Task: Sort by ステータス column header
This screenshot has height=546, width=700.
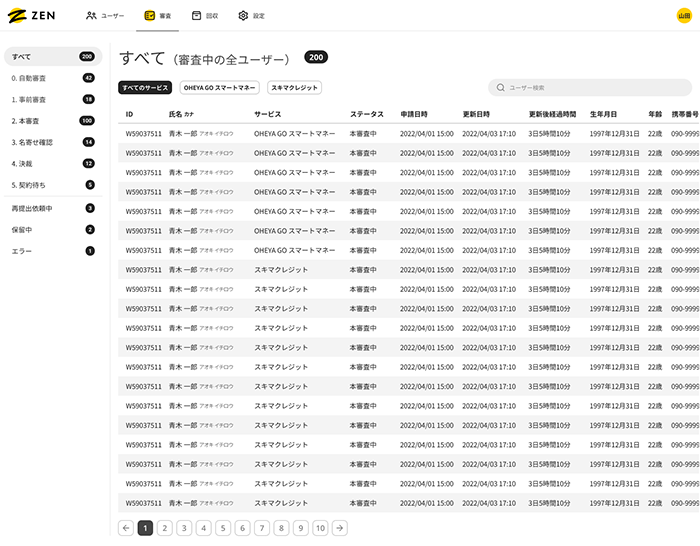Action: [366, 114]
